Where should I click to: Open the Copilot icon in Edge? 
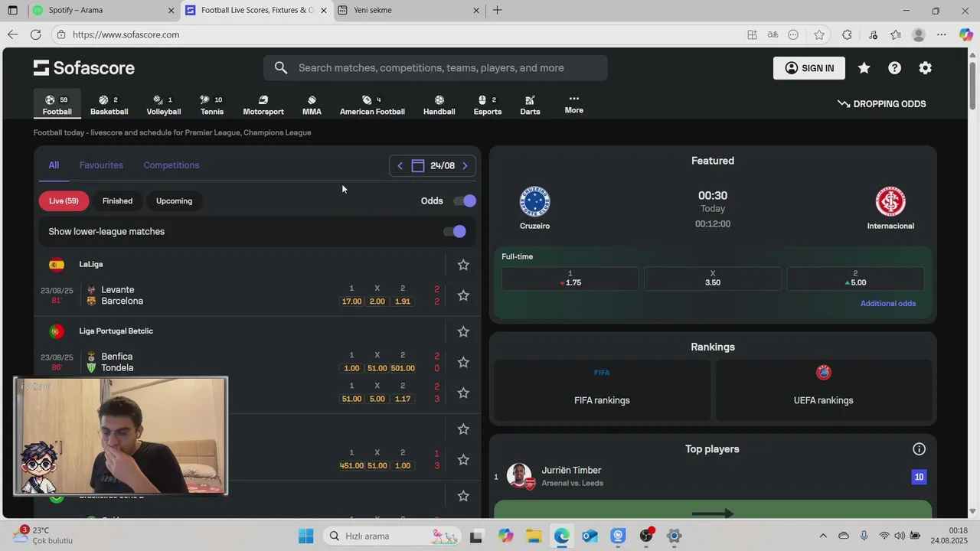966,34
